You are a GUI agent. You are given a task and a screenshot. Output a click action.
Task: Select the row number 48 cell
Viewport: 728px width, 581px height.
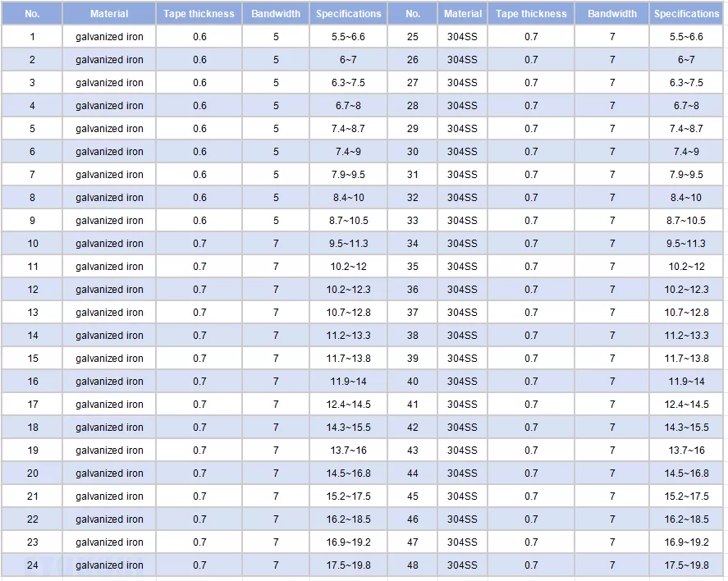[x=412, y=565]
